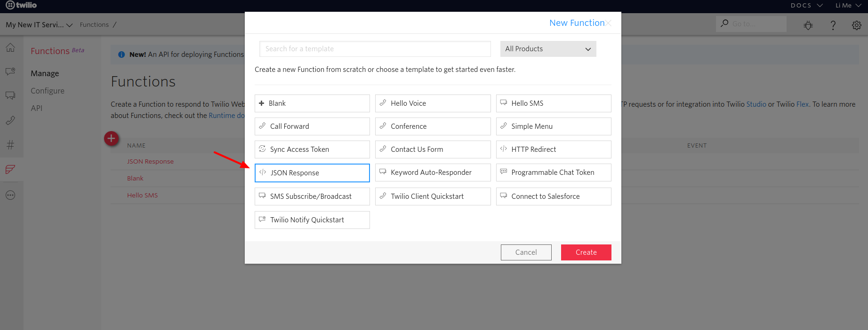Open the debugger bug icon
The height and width of the screenshot is (330, 868).
pyautogui.click(x=808, y=25)
